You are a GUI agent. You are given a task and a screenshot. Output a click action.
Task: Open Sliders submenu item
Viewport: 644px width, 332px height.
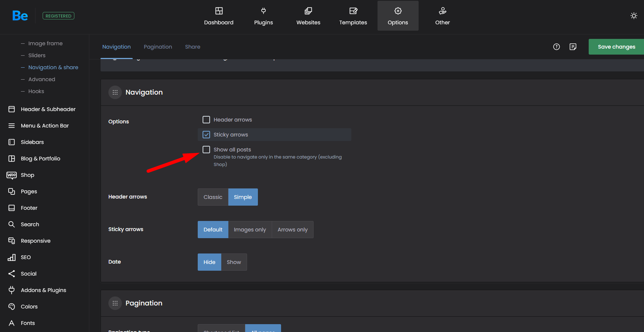point(37,55)
